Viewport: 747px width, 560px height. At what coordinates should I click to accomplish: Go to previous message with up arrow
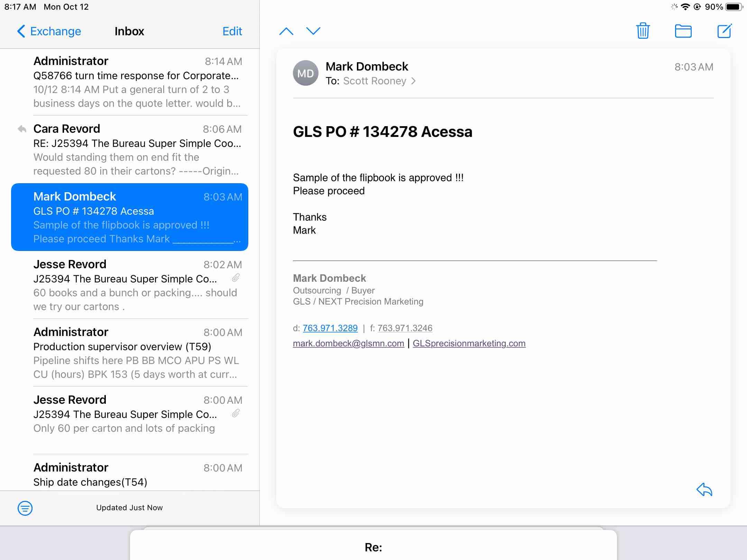point(286,31)
